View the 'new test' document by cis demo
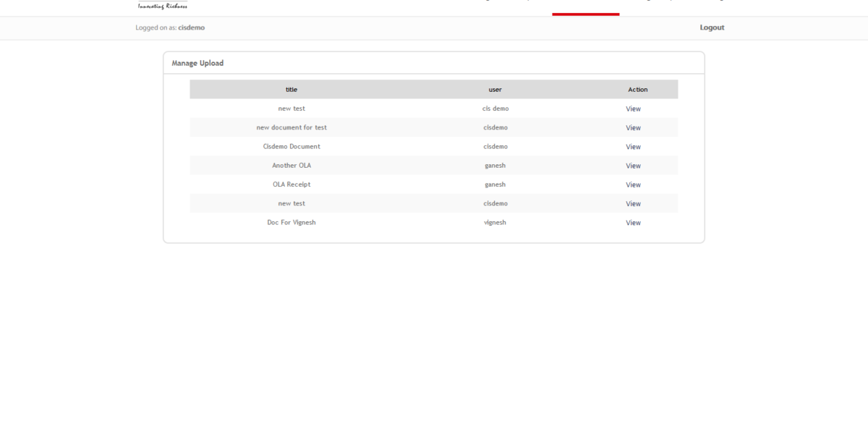This screenshot has width=868, height=434. tap(633, 109)
